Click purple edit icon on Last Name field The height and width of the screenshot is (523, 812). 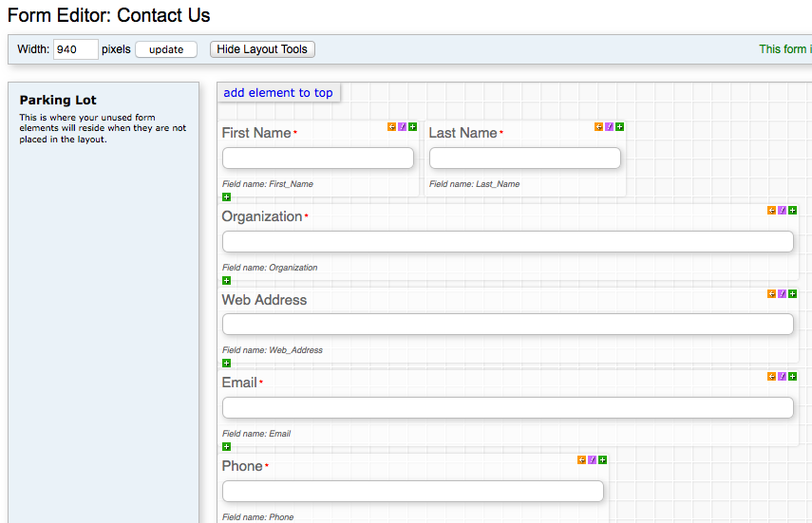(609, 126)
